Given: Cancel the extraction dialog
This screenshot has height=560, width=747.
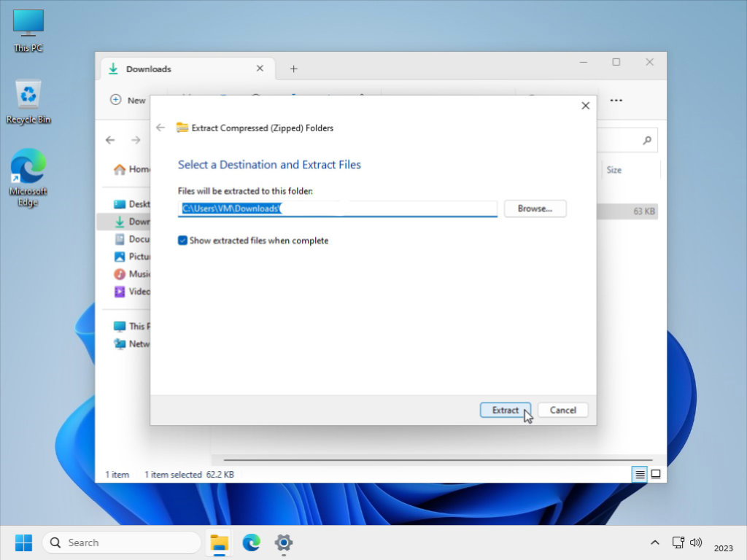Looking at the screenshot, I should (x=562, y=410).
